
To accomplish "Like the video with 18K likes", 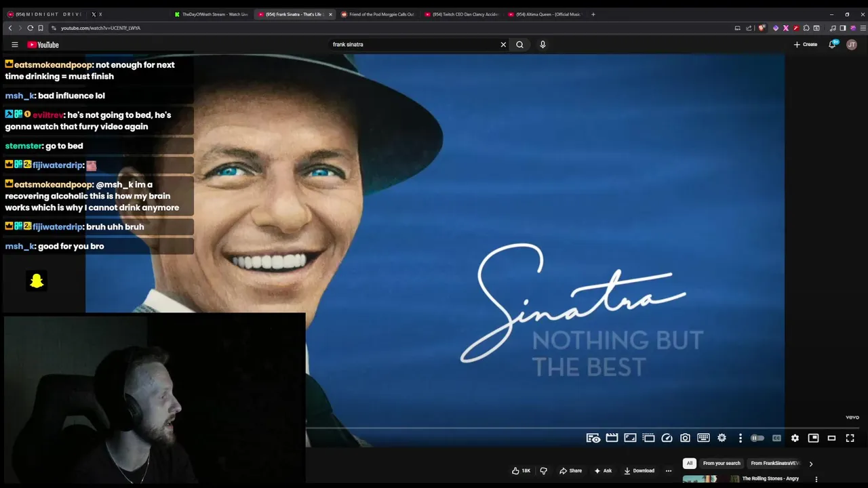I will (x=521, y=470).
